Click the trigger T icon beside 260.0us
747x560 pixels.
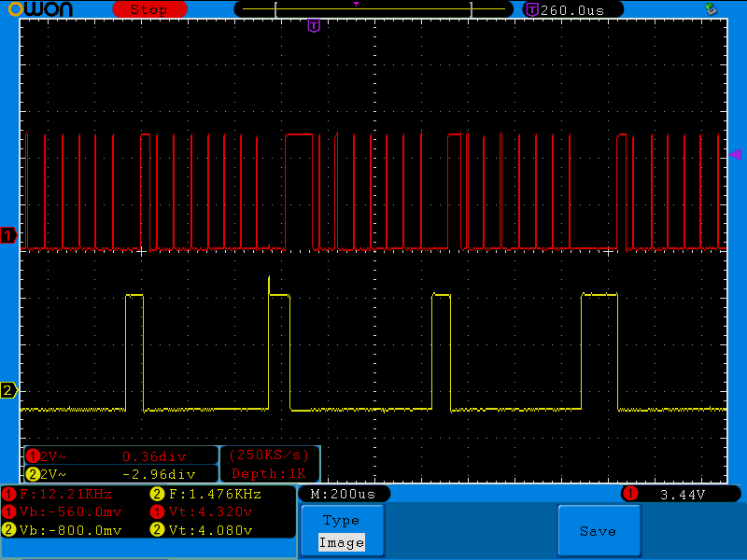[531, 9]
